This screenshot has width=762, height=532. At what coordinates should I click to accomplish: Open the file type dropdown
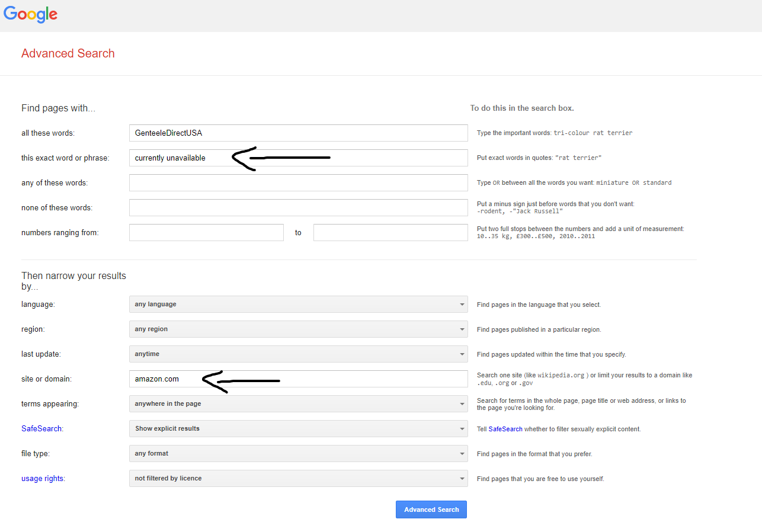[298, 454]
